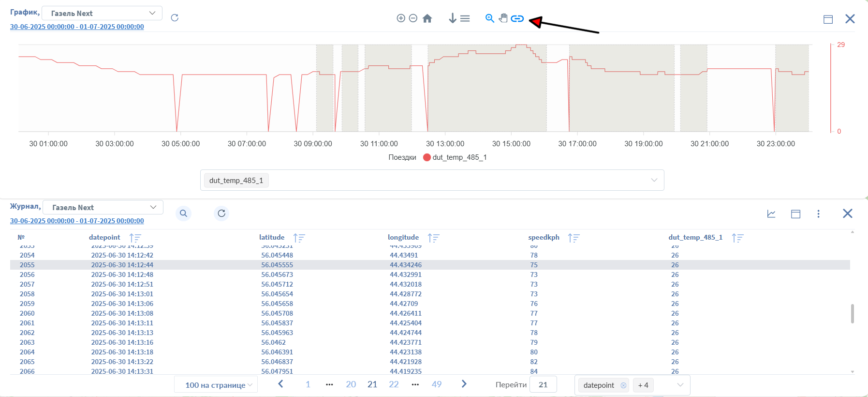Open the chart view icon in journal

tap(771, 214)
